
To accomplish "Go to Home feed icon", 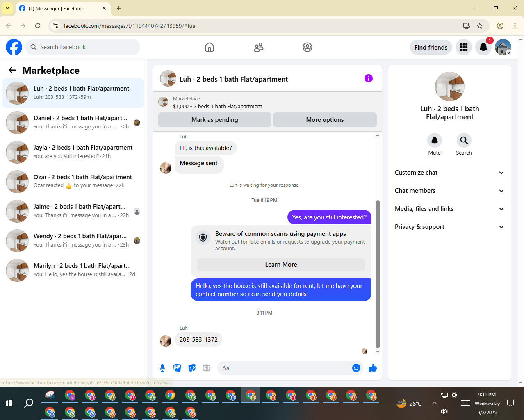I will 210,47.
